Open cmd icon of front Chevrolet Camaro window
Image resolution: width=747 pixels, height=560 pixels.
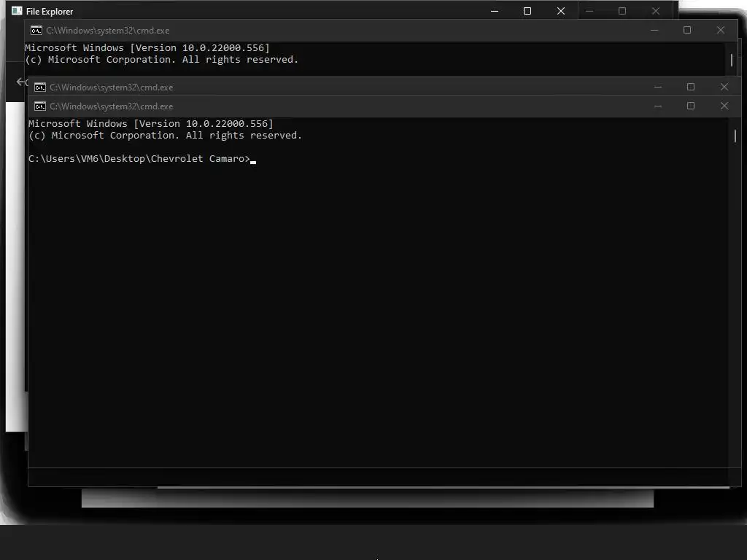click(x=40, y=106)
